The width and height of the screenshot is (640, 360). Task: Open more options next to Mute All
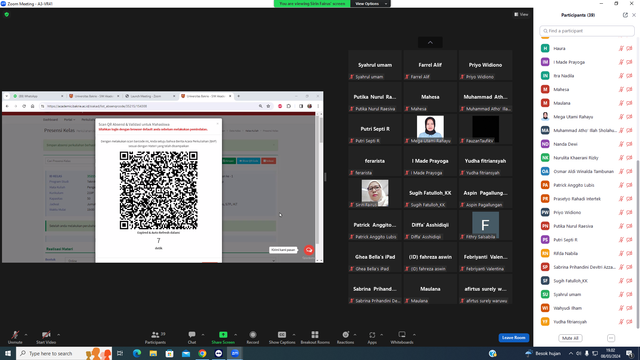(611, 338)
